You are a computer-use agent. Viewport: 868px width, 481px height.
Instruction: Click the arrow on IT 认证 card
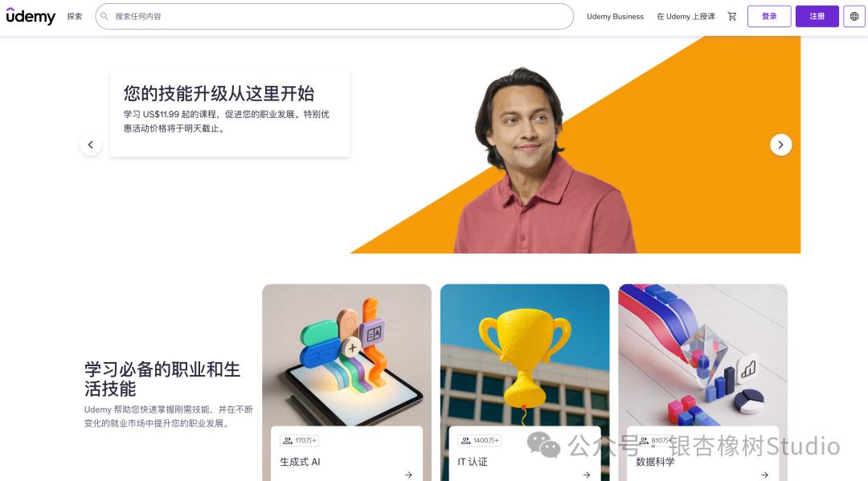tap(586, 475)
